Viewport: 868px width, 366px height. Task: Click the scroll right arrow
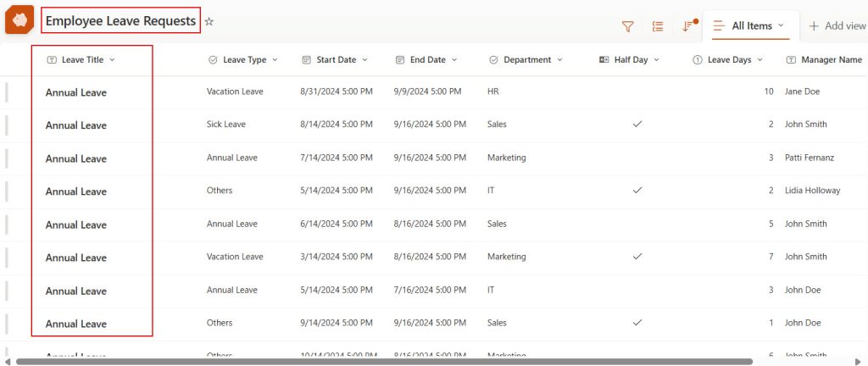(859, 362)
